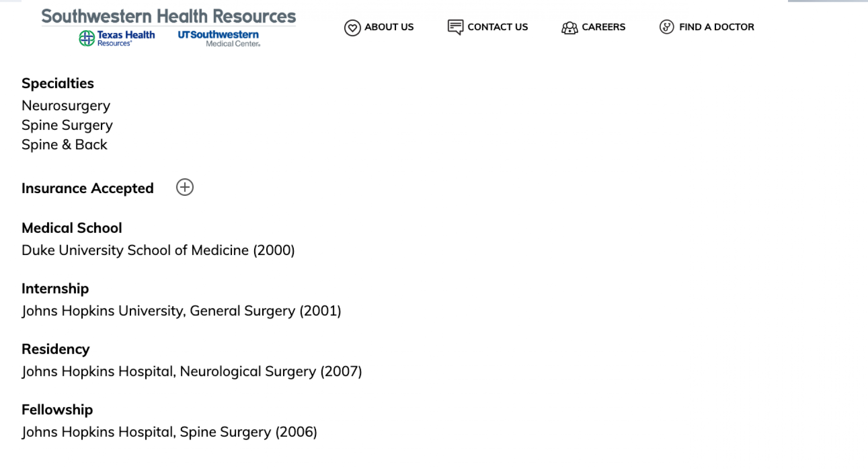Click the chat bubble Contact Us icon
The image size is (868, 469).
click(455, 27)
